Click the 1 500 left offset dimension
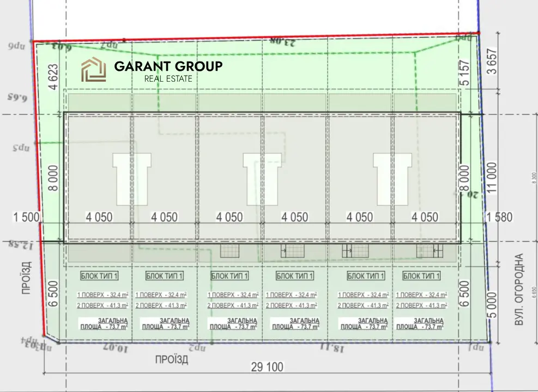This screenshot has height=392, width=538. (27, 217)
